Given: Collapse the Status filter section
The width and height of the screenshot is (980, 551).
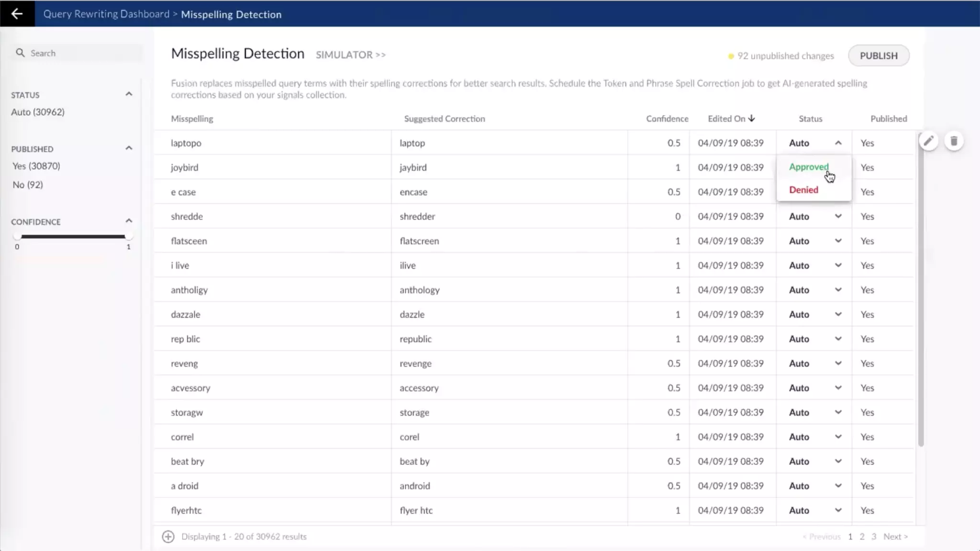Looking at the screenshot, I should click(x=129, y=94).
